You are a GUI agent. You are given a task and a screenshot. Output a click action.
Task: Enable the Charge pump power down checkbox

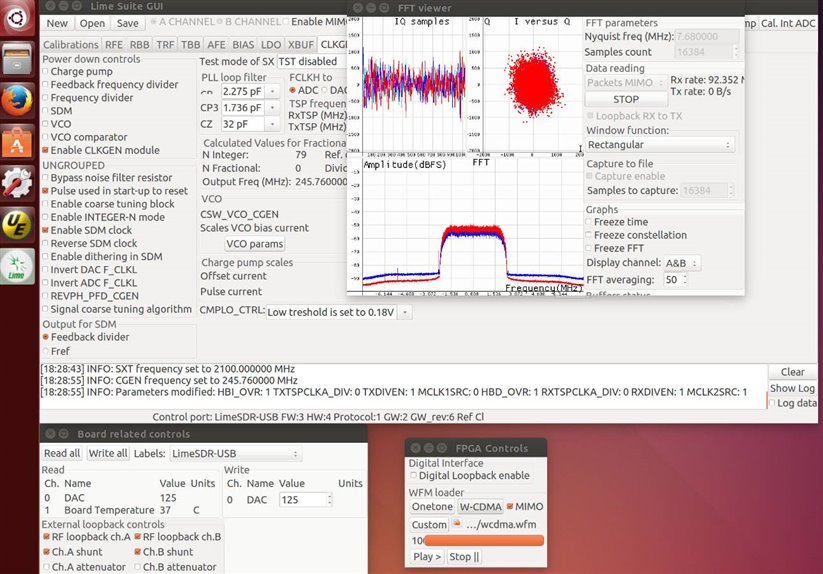[45, 72]
